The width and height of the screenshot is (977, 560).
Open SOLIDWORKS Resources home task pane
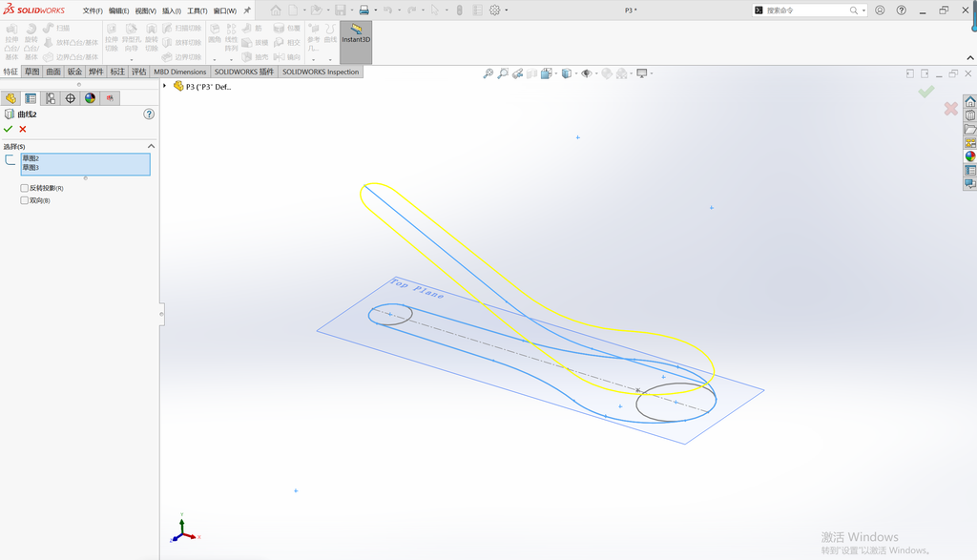tap(970, 101)
